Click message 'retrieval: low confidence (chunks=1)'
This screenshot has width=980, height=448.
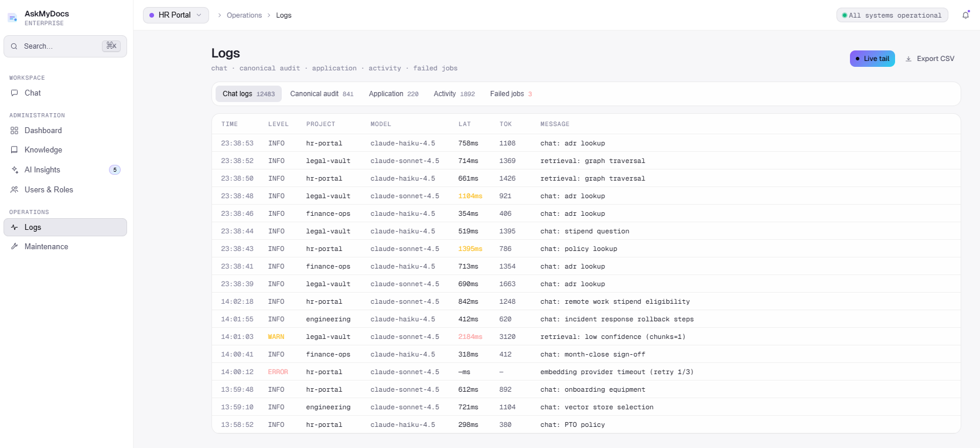[613, 337]
